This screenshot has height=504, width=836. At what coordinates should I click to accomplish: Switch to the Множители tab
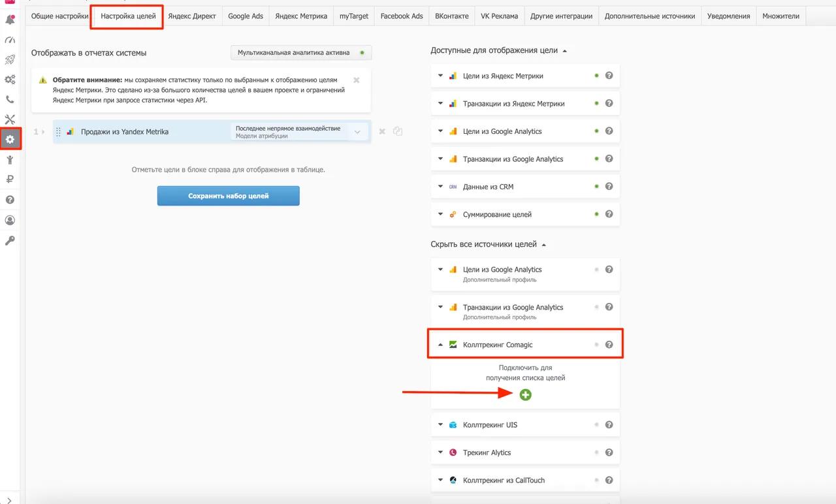[781, 16]
